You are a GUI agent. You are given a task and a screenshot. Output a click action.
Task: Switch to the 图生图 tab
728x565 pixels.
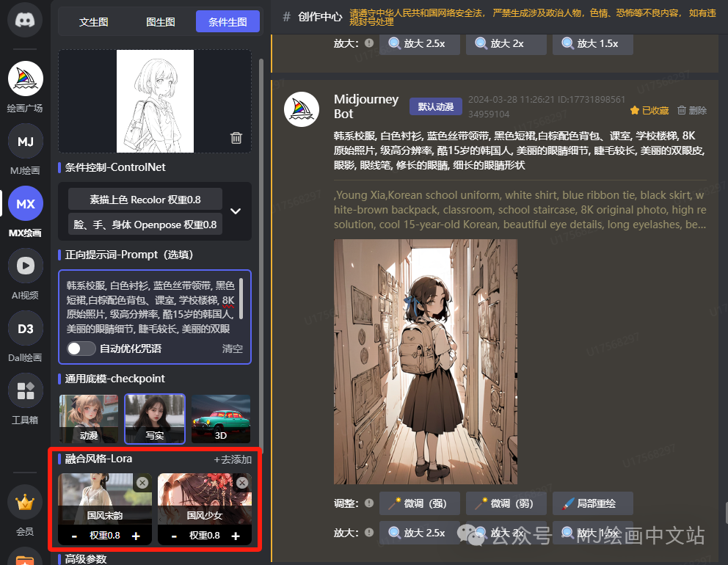(x=161, y=21)
